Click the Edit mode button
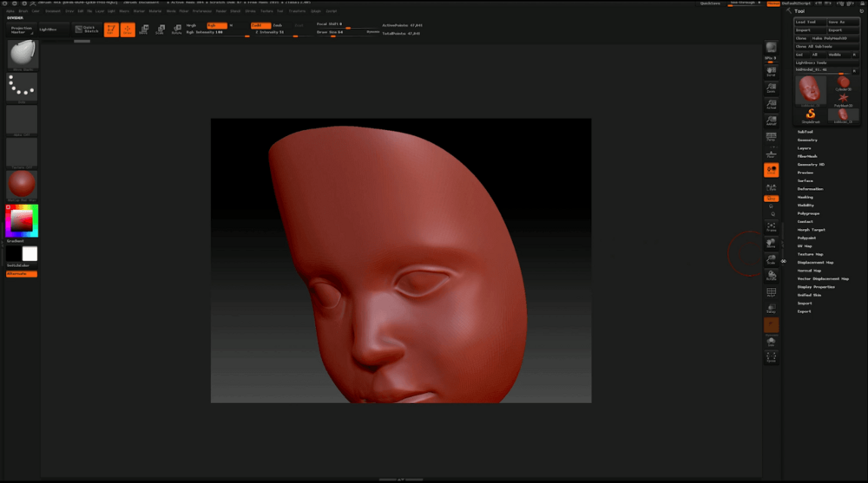 coord(111,29)
